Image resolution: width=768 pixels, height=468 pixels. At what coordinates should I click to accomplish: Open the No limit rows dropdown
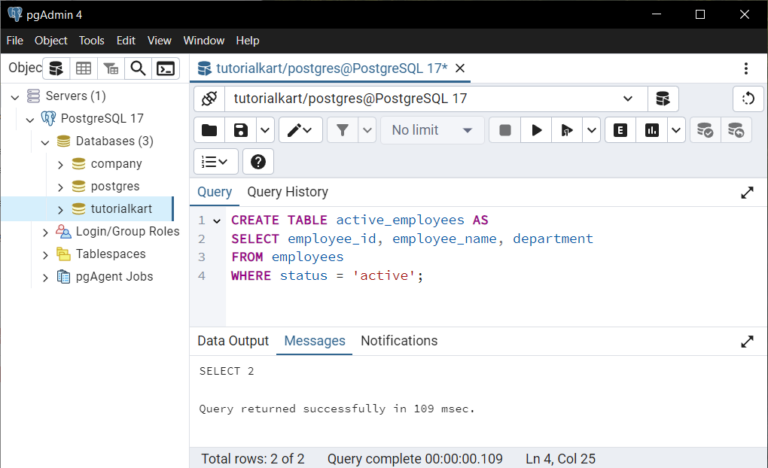[432, 130]
